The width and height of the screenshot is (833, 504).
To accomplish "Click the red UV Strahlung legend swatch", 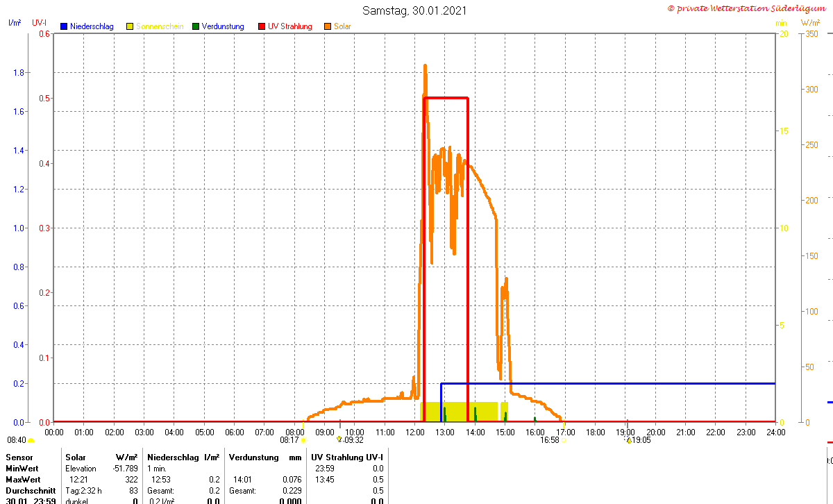I will 262,26.
